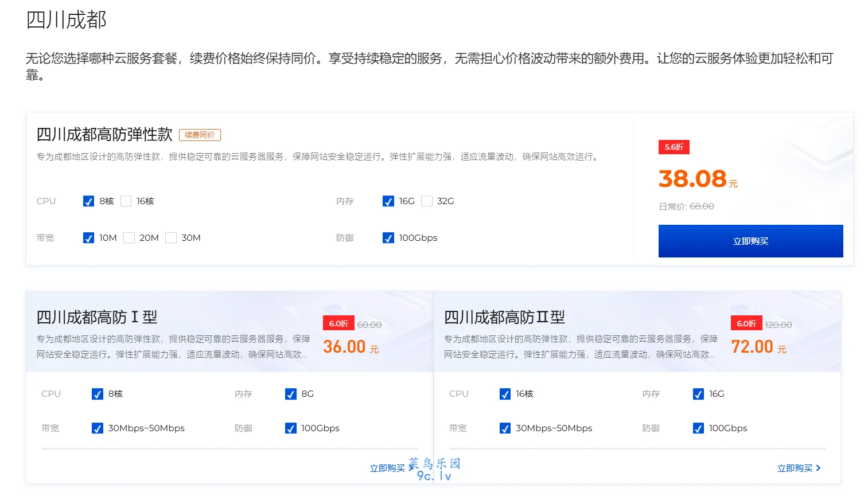Toggle 100Gbps defense checkbox in elastic plan
Screen dimensions: 868x500
click(x=388, y=238)
